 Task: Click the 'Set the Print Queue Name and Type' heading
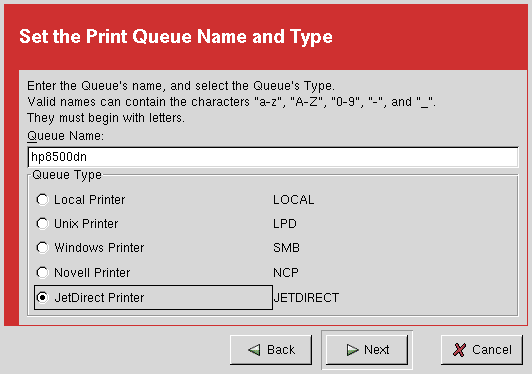tap(176, 36)
